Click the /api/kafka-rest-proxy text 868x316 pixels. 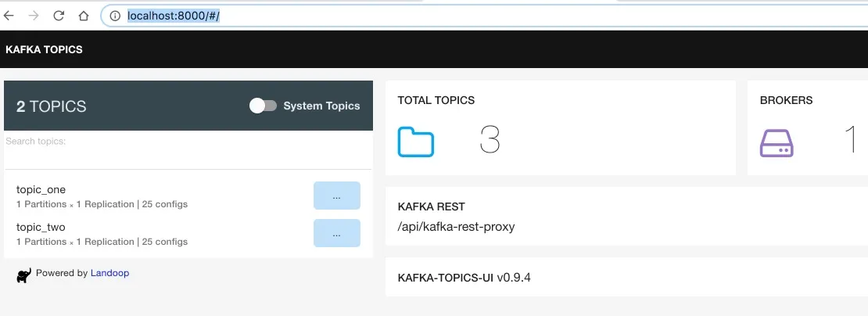point(456,228)
